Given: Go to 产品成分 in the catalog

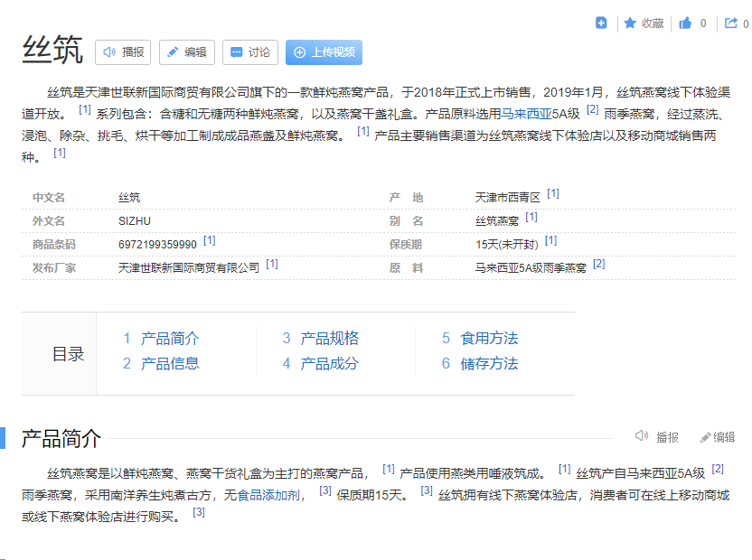Looking at the screenshot, I should tap(330, 363).
